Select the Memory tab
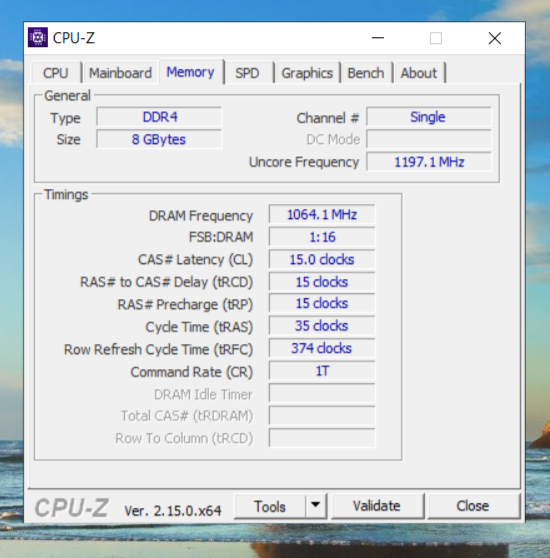The width and height of the screenshot is (550, 558). [x=191, y=72]
